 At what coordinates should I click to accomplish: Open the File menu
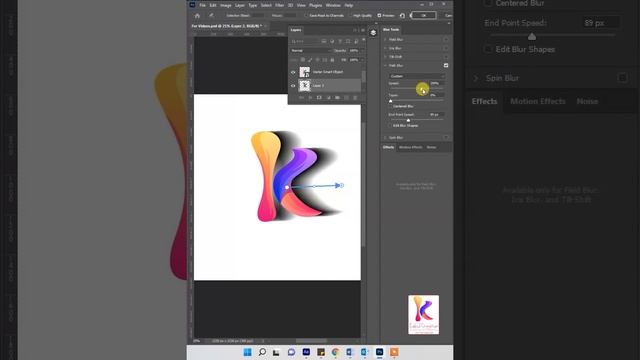click(x=202, y=5)
